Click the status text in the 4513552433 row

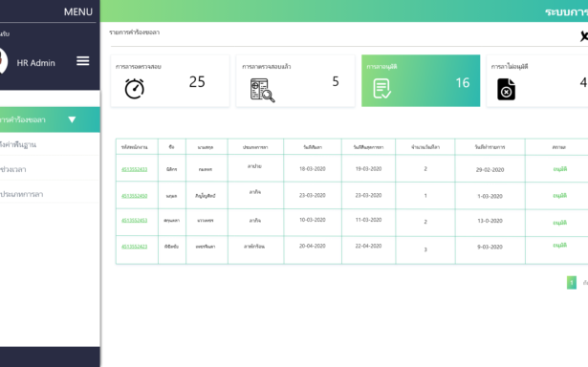click(560, 169)
